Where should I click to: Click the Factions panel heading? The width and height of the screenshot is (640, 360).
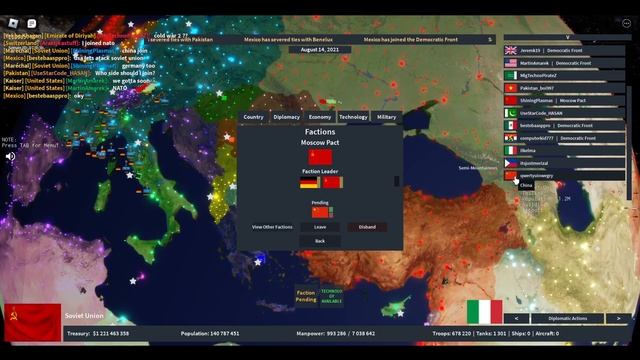pyautogui.click(x=320, y=132)
